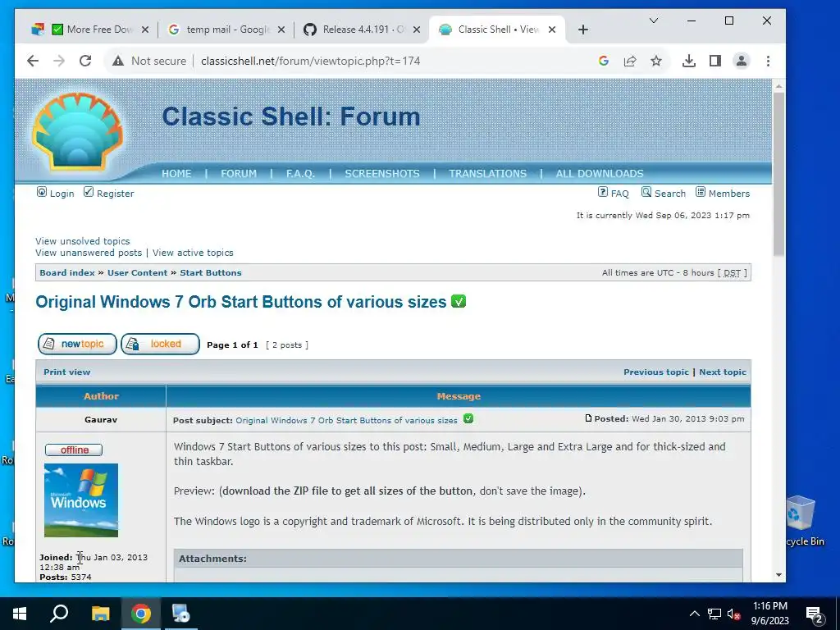Select the Classic Shell View tab
Viewport: 840px width, 630px height.
[497, 30]
